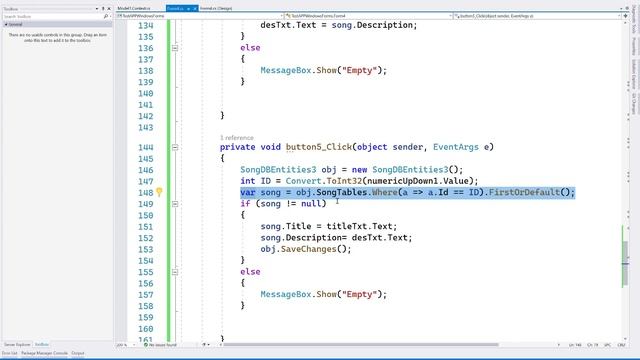Click 'MessageBox.Show("Empty")' on line 157

[321, 294]
